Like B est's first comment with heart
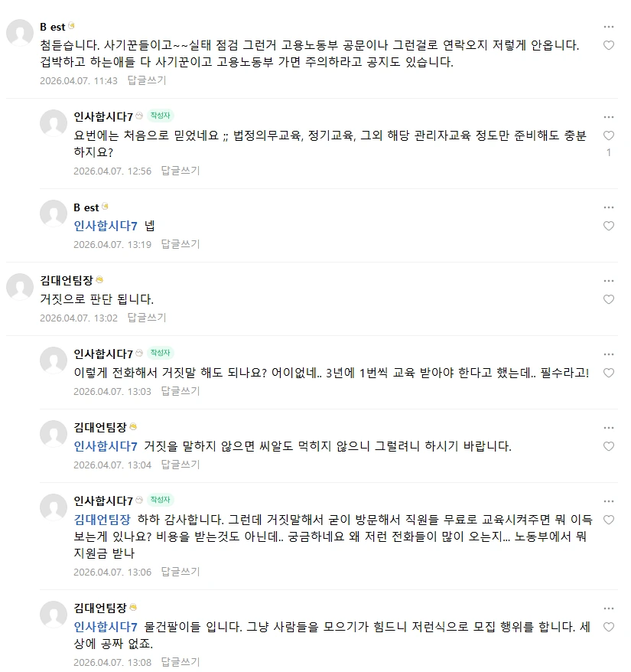The width and height of the screenshot is (631, 672). [608, 45]
